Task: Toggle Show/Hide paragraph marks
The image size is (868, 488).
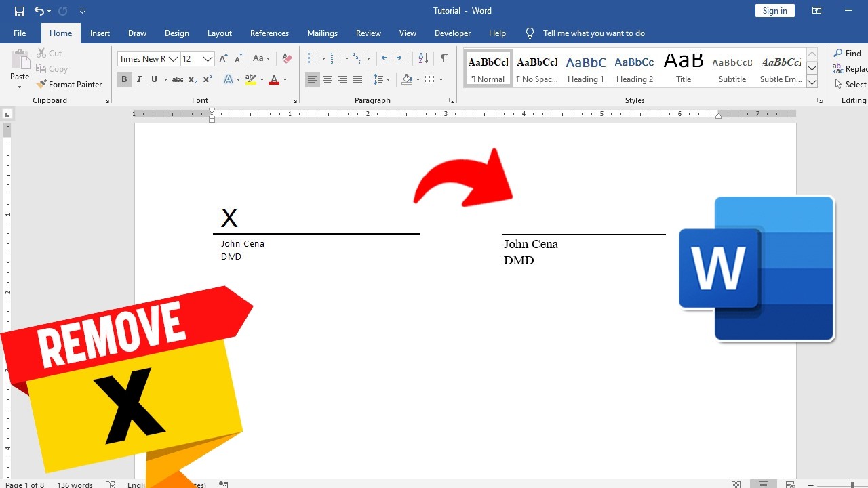Action: (x=443, y=59)
